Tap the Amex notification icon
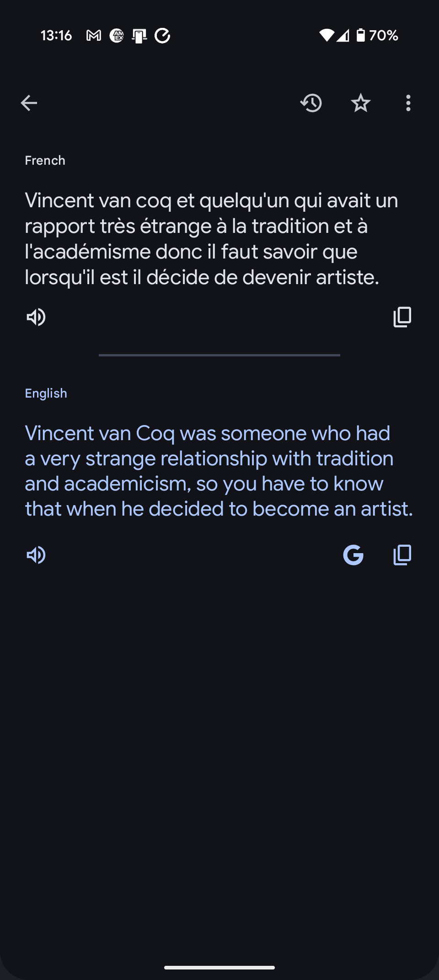Viewport: 439px width, 980px height. [x=117, y=35]
